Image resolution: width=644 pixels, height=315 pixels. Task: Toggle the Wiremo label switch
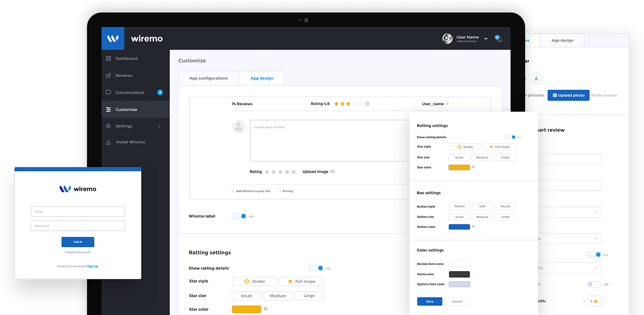pos(239,216)
